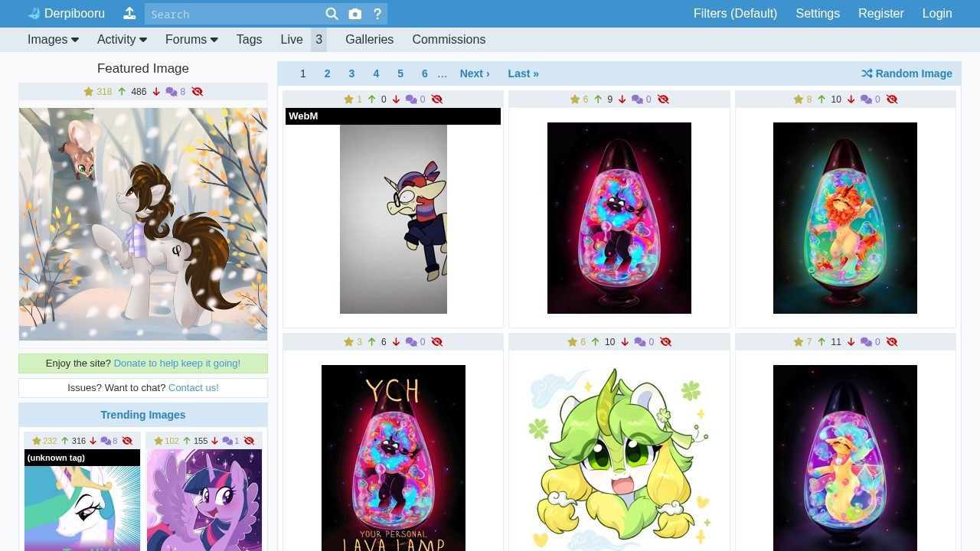
Task: Open reverse image search camera icon
Action: click(355, 14)
